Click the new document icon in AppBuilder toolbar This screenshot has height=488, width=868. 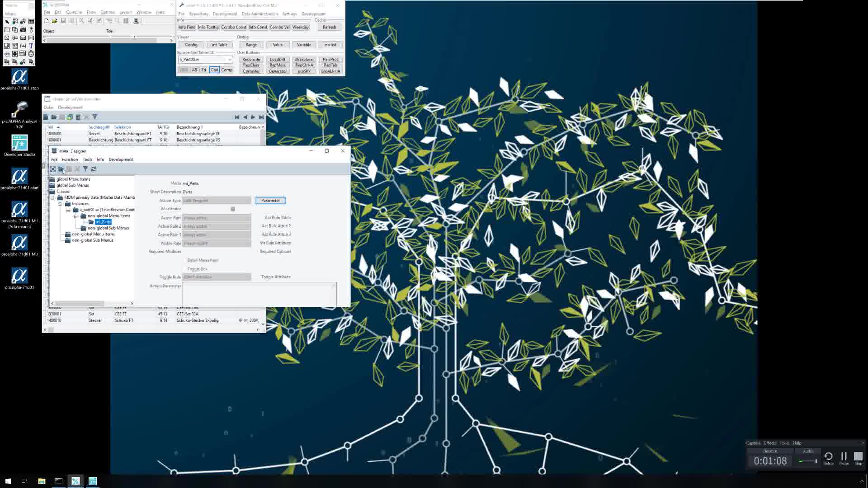coord(47,21)
